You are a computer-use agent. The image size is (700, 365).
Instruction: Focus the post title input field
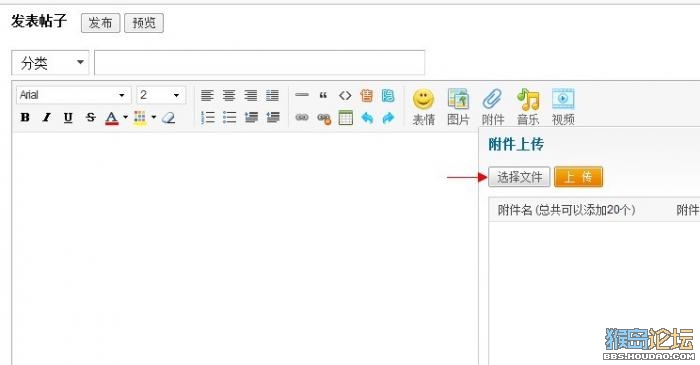click(x=259, y=63)
